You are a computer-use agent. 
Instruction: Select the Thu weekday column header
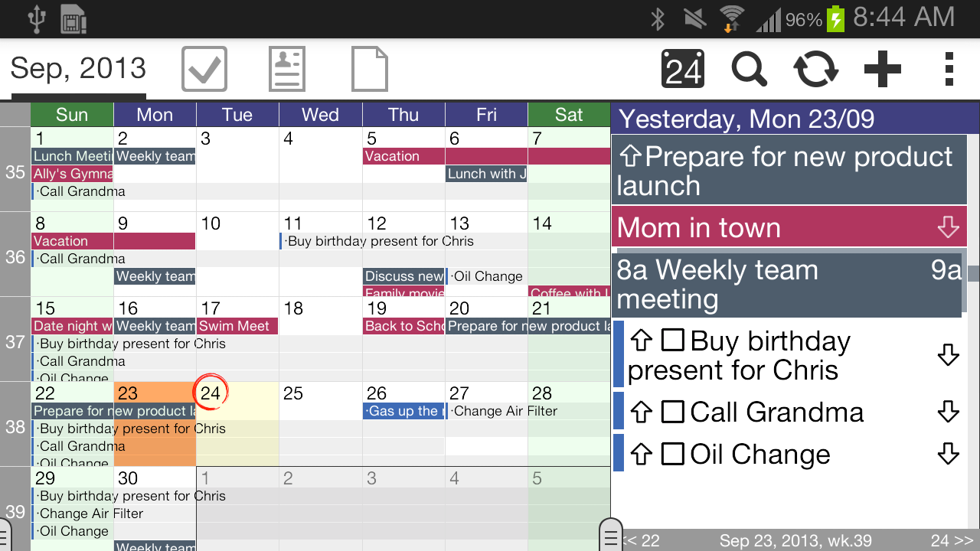point(403,115)
